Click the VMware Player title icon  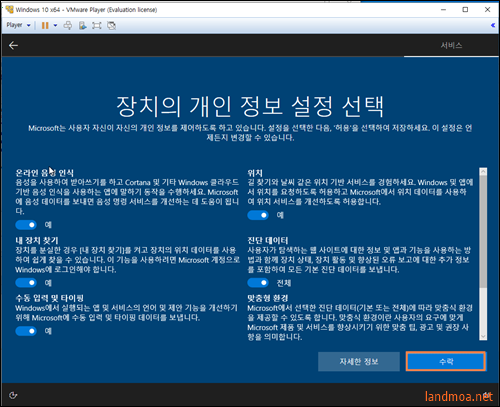point(10,9)
